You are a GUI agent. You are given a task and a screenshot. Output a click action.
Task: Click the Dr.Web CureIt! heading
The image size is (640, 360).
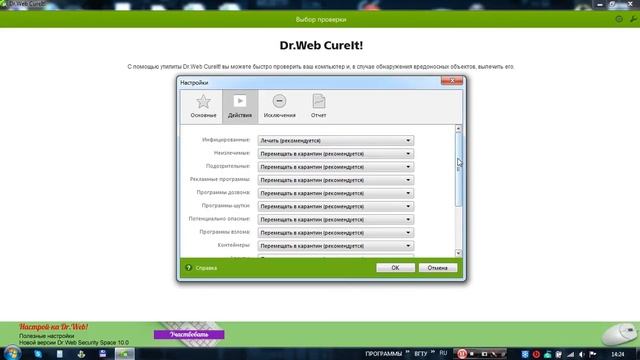tap(321, 45)
